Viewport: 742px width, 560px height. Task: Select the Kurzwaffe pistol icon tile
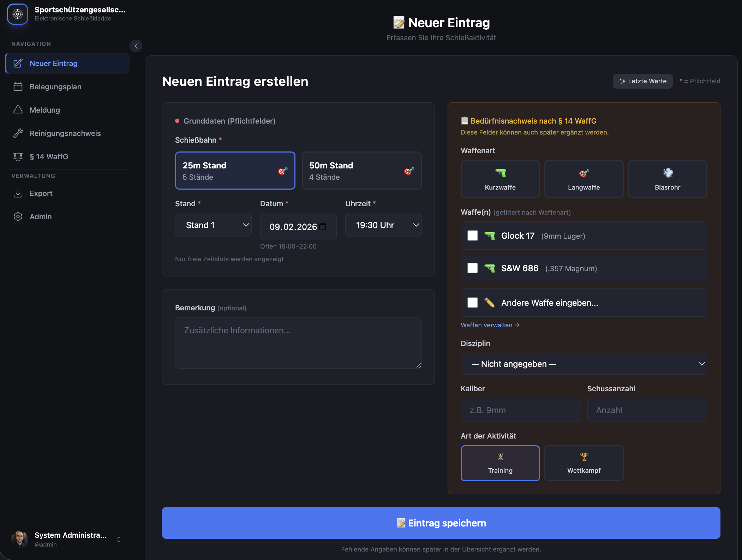click(x=500, y=179)
